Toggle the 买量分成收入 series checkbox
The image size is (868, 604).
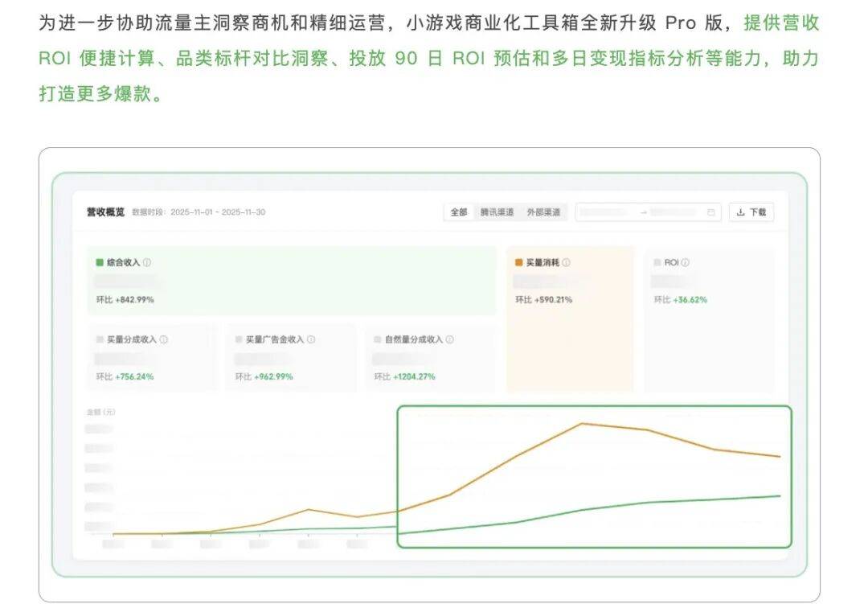[100, 339]
